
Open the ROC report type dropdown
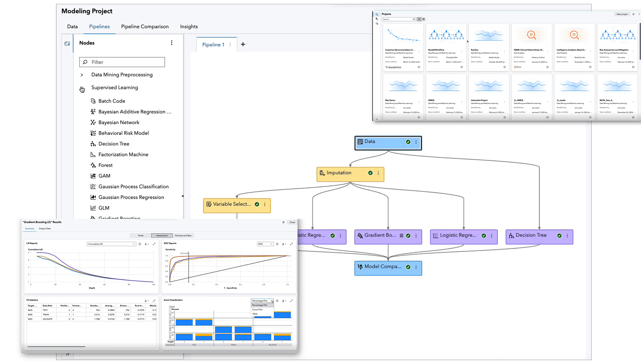coord(265,244)
